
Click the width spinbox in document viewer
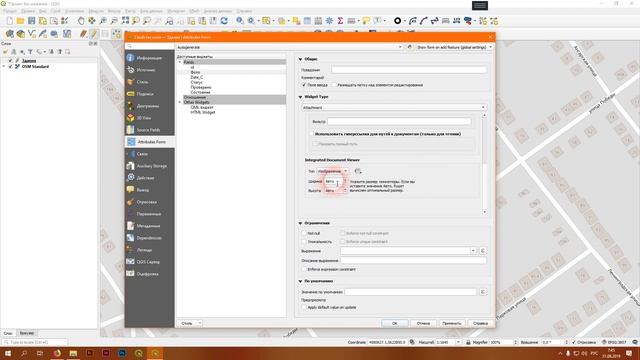coord(336,181)
